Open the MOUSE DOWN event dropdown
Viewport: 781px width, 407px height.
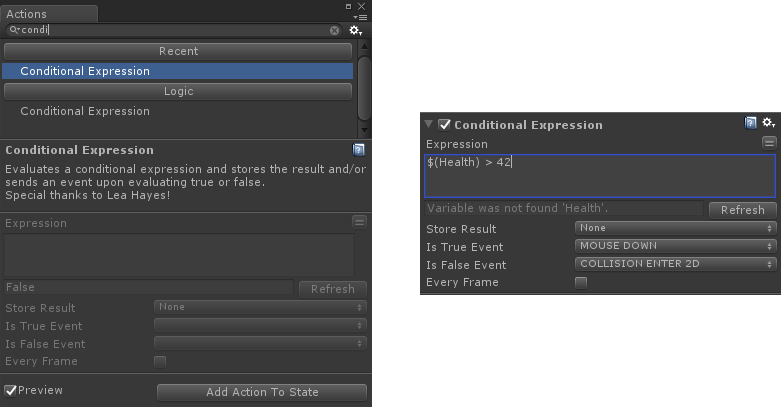point(675,246)
